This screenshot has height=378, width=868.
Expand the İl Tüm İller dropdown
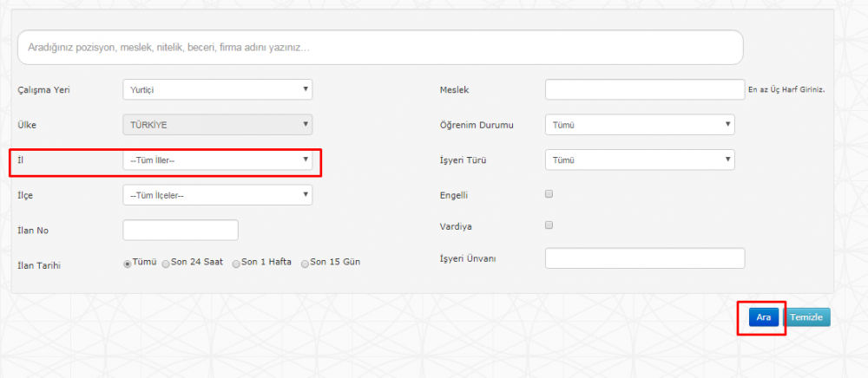[218, 160]
